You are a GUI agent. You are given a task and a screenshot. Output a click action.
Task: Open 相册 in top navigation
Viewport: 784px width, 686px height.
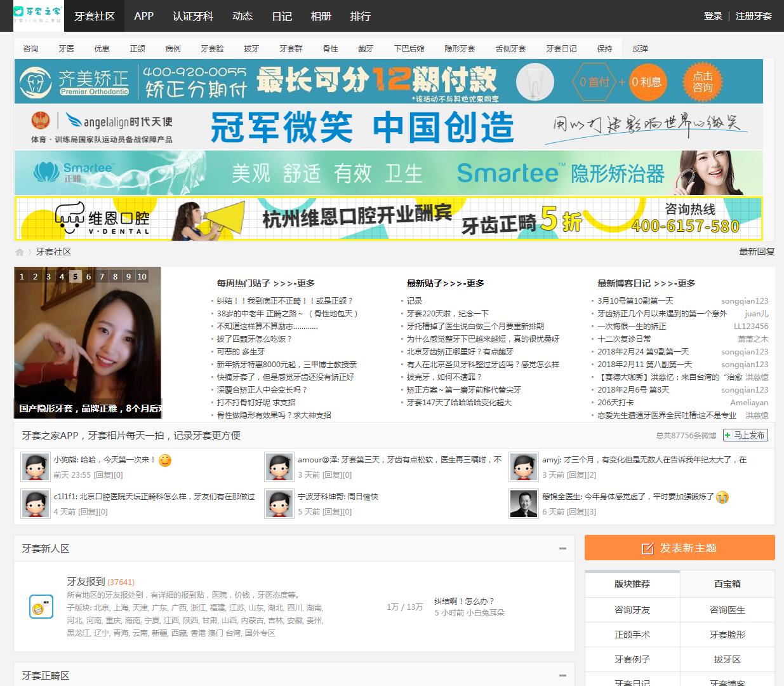tap(321, 16)
